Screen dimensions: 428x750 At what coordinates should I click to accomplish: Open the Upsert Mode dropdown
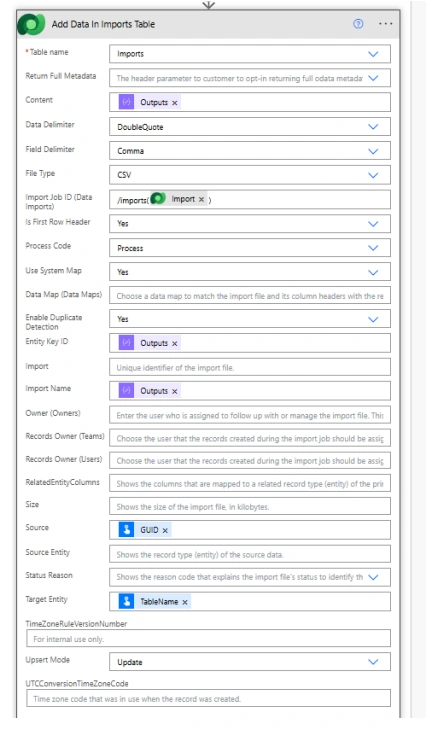pyautogui.click(x=373, y=662)
